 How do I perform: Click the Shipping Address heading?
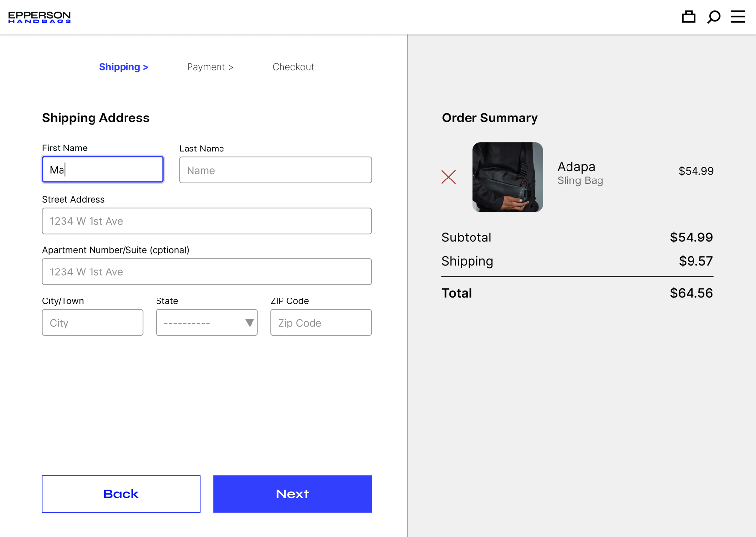(95, 118)
